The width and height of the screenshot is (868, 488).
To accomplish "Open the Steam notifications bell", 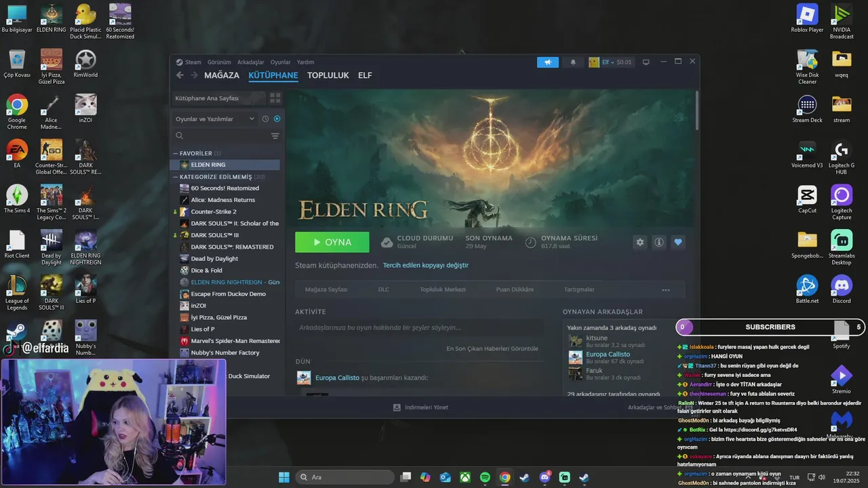I will (x=573, y=62).
